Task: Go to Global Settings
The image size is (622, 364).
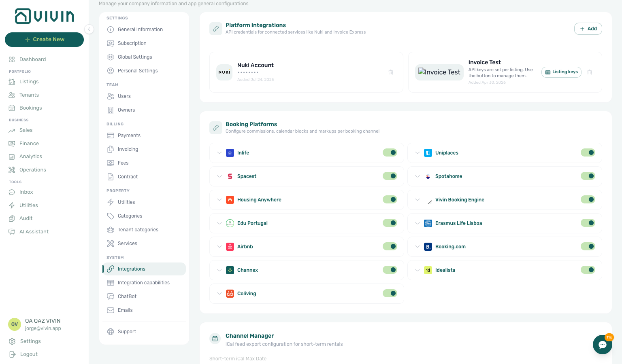Action: pyautogui.click(x=144, y=57)
